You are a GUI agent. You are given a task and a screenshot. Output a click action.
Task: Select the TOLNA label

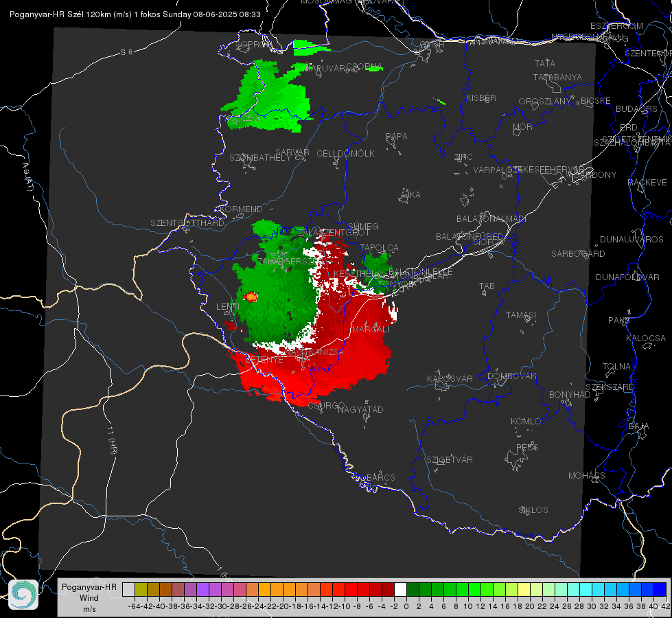point(616,367)
